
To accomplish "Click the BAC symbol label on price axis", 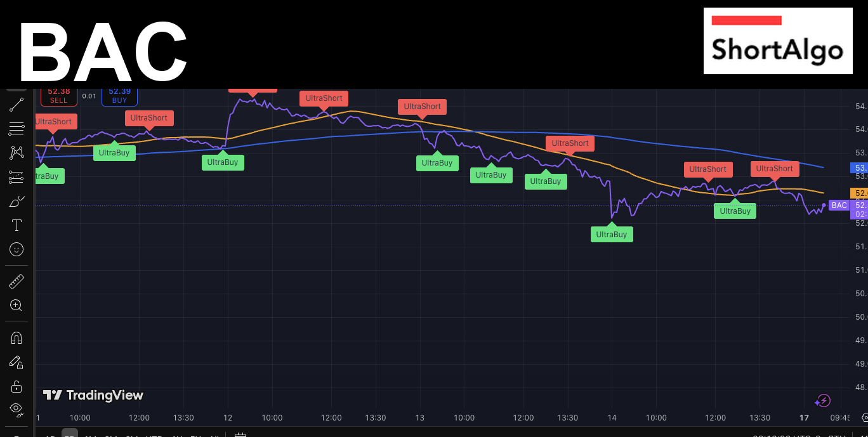I will [x=839, y=205].
